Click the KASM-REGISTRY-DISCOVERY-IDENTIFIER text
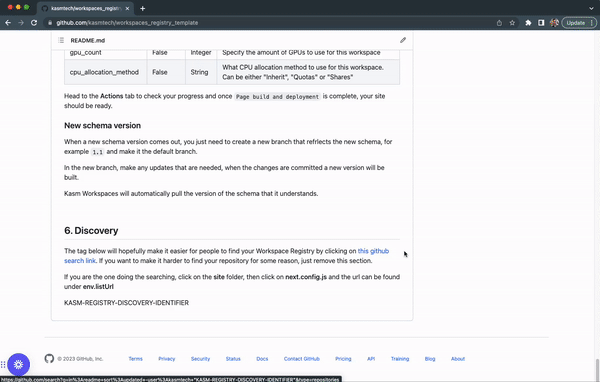 point(126,303)
